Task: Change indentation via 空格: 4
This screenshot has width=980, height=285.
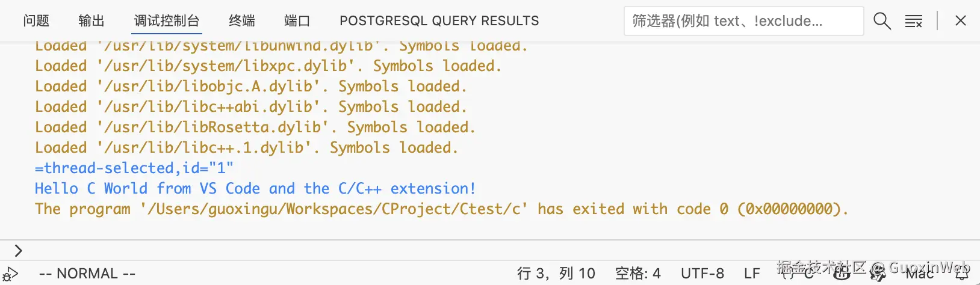Action: click(x=637, y=274)
